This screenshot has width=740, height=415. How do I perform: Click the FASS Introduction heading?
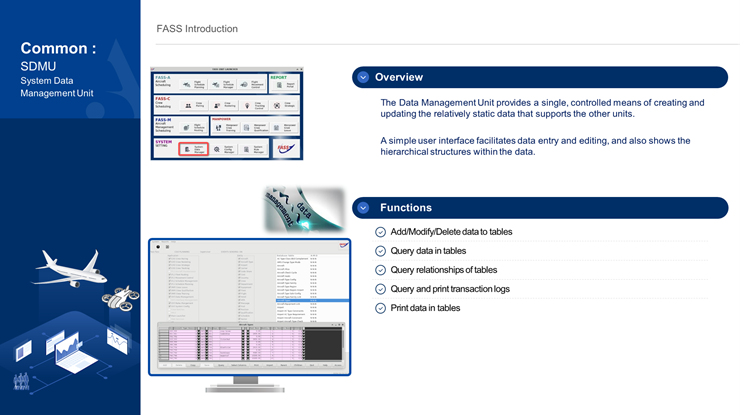point(197,29)
